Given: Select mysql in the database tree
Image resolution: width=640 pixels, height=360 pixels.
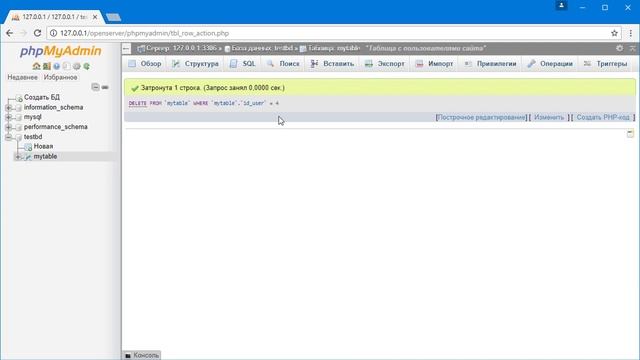Looking at the screenshot, I should pos(33,117).
